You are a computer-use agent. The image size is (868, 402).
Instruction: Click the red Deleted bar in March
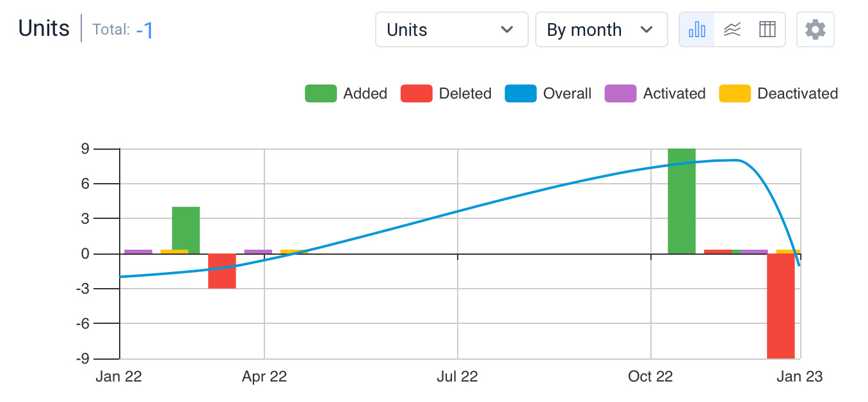pyautogui.click(x=222, y=271)
